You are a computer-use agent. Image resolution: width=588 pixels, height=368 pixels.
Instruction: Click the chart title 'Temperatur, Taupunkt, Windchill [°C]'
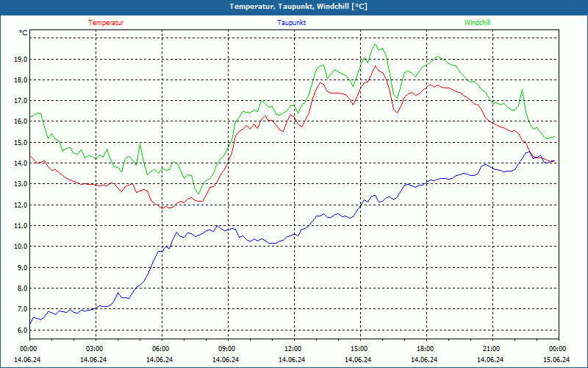point(298,7)
